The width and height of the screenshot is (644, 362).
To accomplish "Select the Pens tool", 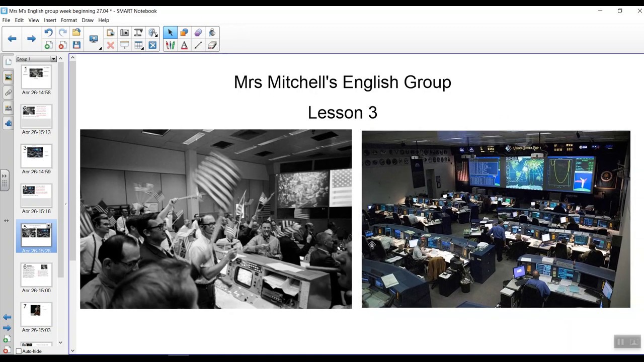I will point(170,45).
